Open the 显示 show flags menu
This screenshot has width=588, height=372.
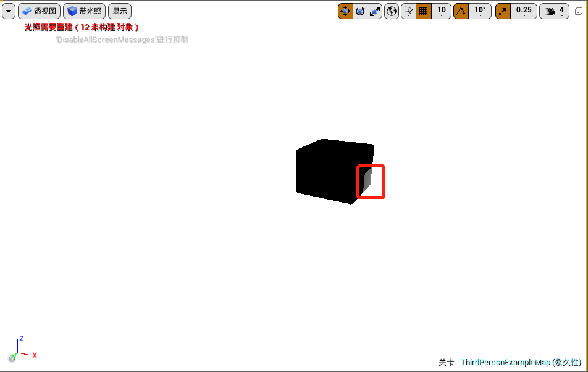(x=120, y=11)
